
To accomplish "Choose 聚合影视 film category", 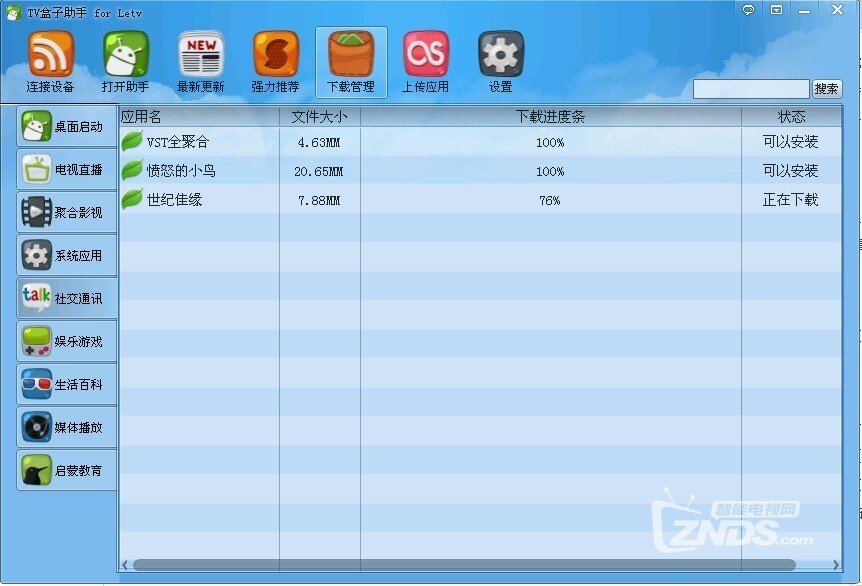I will coord(67,212).
